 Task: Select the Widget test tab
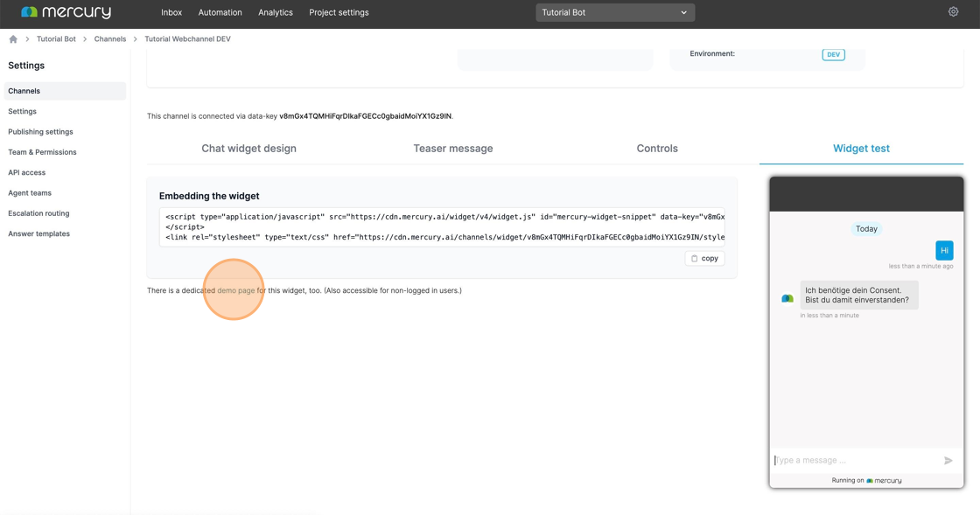pyautogui.click(x=861, y=149)
